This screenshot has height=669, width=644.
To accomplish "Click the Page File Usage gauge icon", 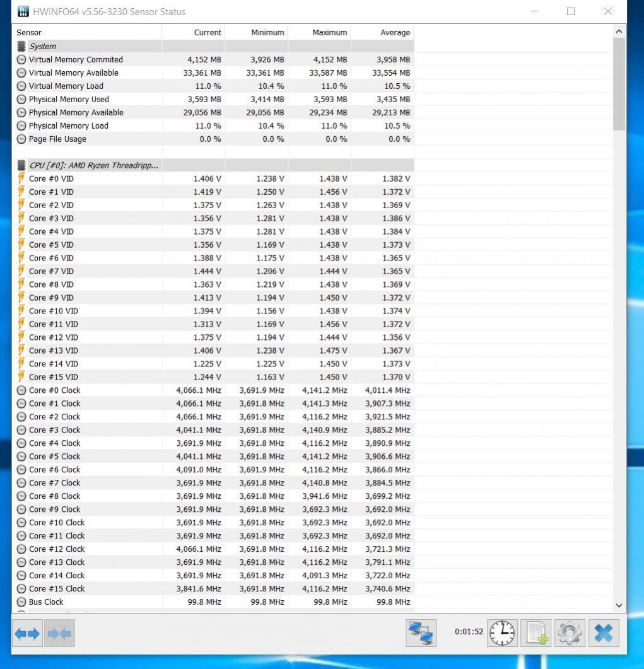I will [21, 139].
